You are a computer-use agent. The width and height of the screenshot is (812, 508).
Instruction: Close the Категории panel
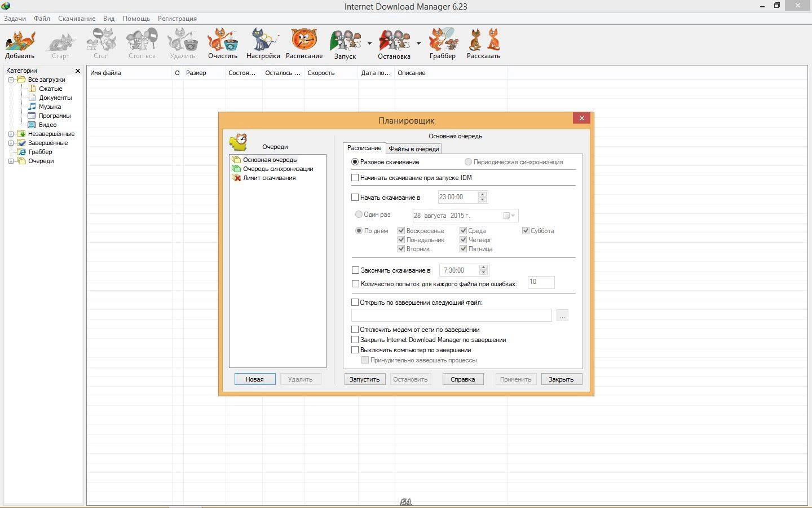coord(78,71)
